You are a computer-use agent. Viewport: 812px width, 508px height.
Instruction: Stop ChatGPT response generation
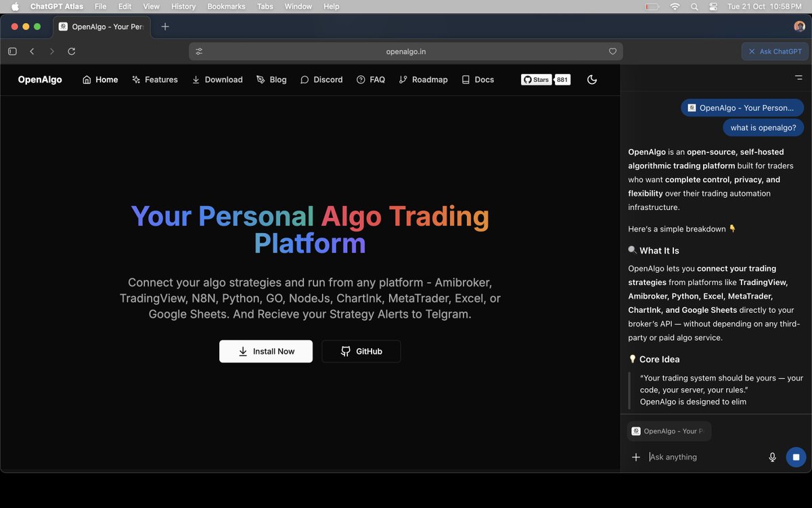pos(796,457)
